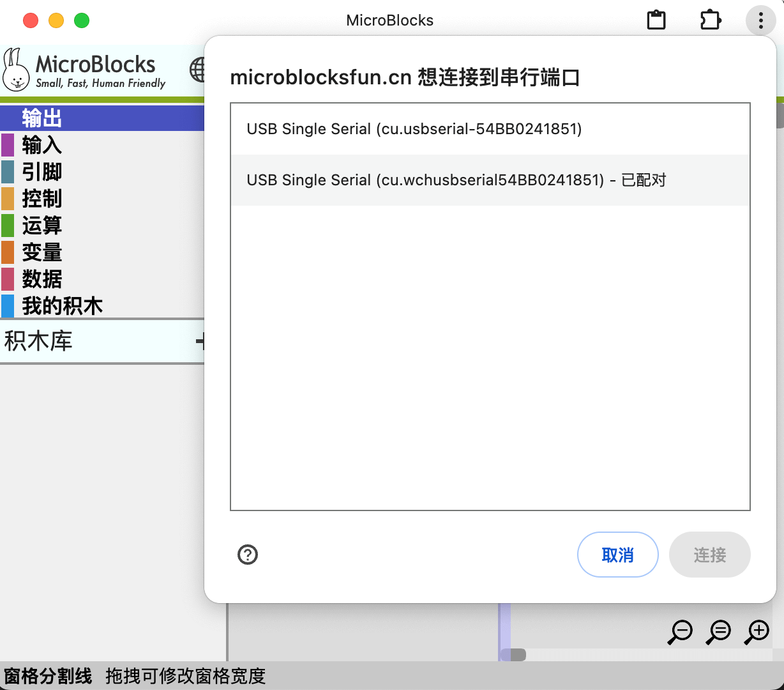Screen dimensions: 784x690
Task: Click the zoom out magnifier icon
Action: pyautogui.click(x=681, y=632)
